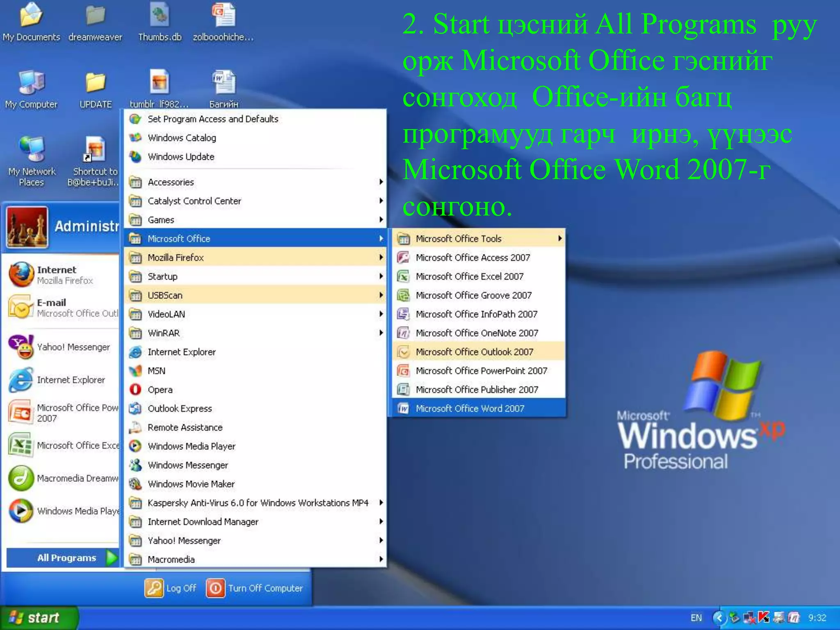Click the All Programs button

click(x=63, y=558)
